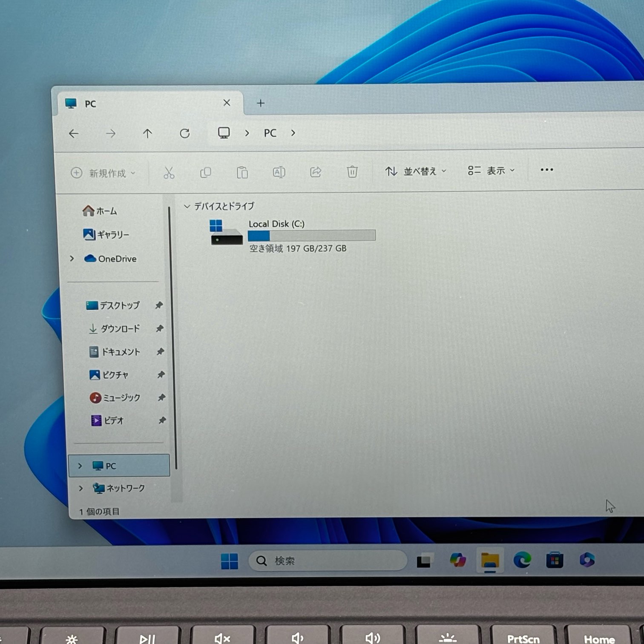This screenshot has height=644, width=644.
Task: Open Copilot from the taskbar
Action: pyautogui.click(x=458, y=560)
